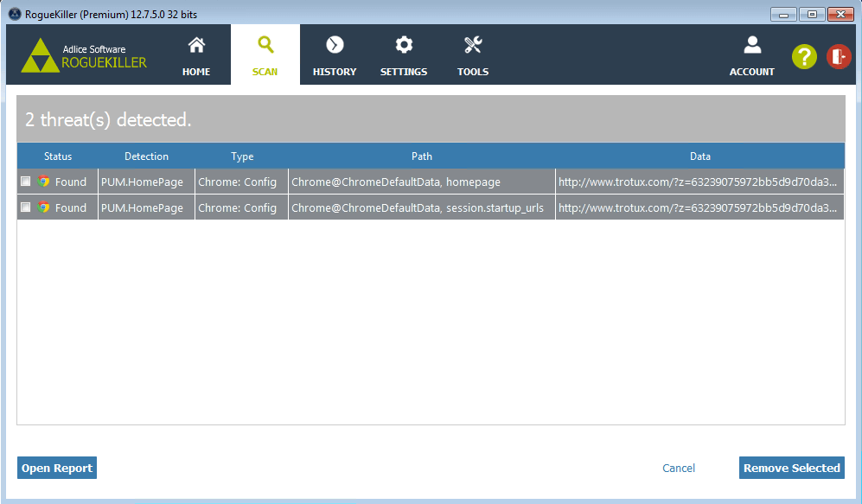Click the Home house icon
Viewport: 862px width, 504px height.
(196, 45)
